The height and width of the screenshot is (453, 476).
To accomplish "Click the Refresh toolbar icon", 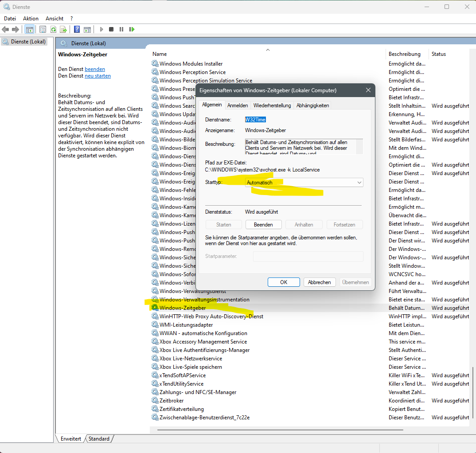I will [54, 29].
